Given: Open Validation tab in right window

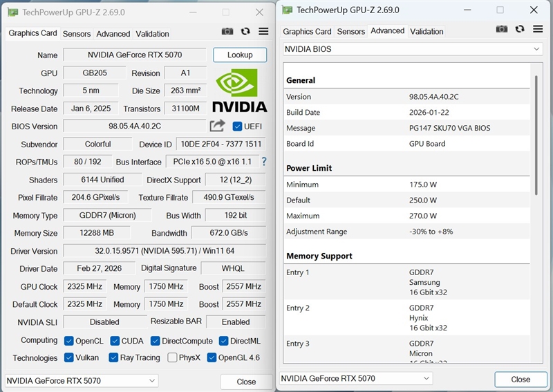Looking at the screenshot, I should coord(427,31).
